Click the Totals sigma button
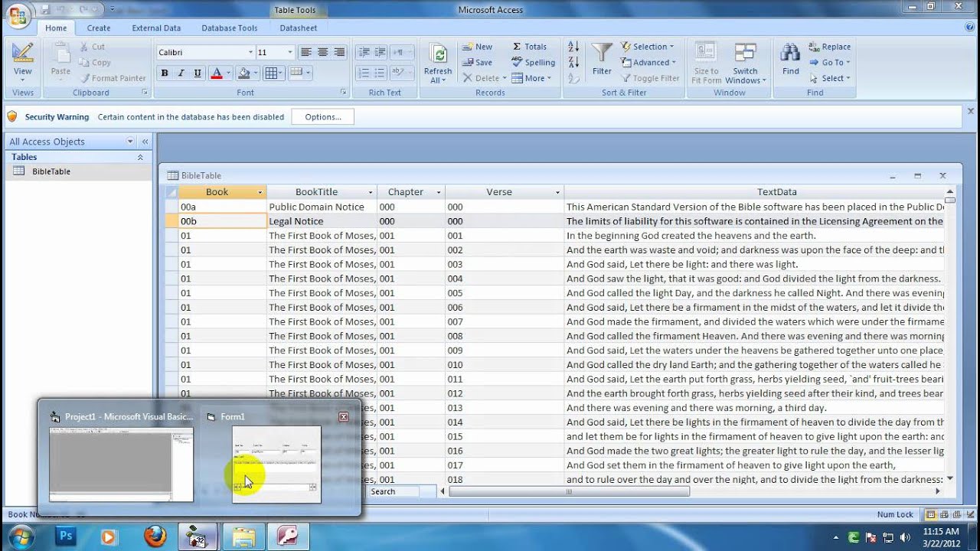 tap(529, 47)
